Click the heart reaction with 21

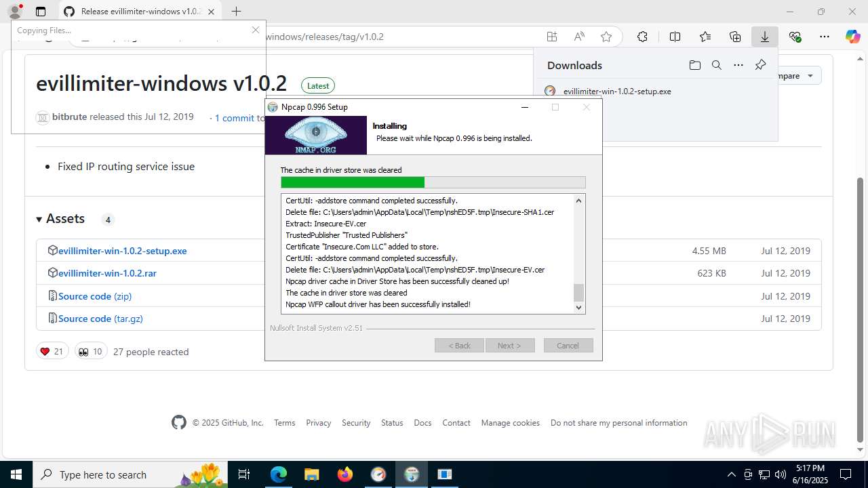tap(52, 352)
